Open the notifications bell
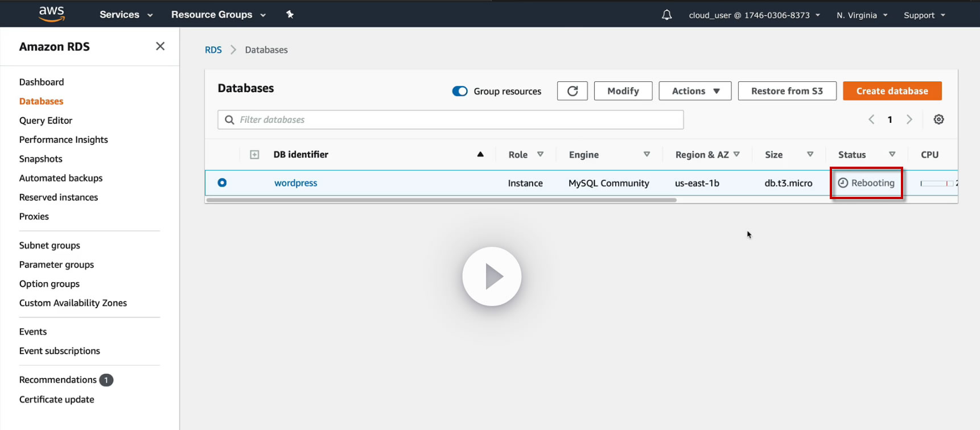 666,15
